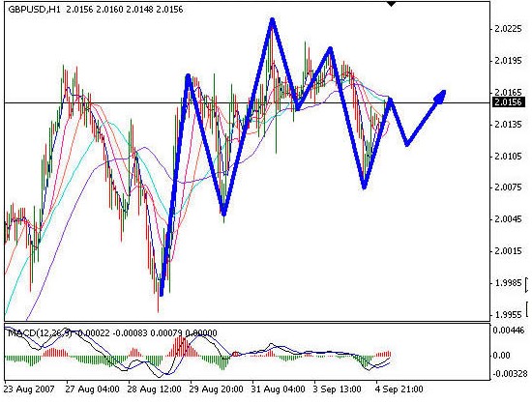532x403 pixels.
Task: Click the 27 Aug 04:00 time label
Action: tap(93, 389)
